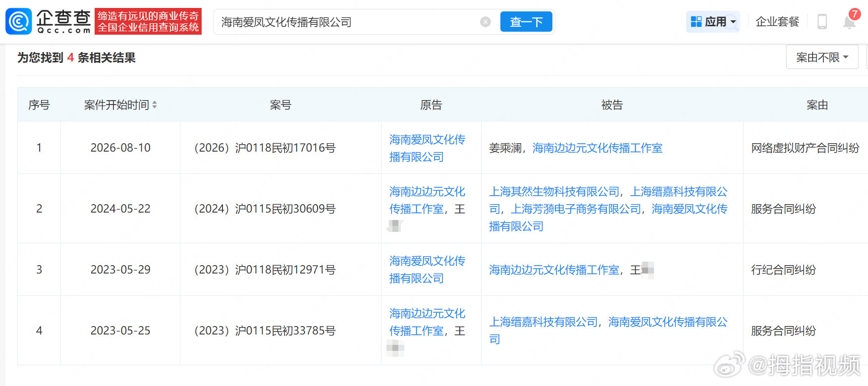868x386 pixels.
Task: Click the 原告 column header
Action: pyautogui.click(x=431, y=105)
